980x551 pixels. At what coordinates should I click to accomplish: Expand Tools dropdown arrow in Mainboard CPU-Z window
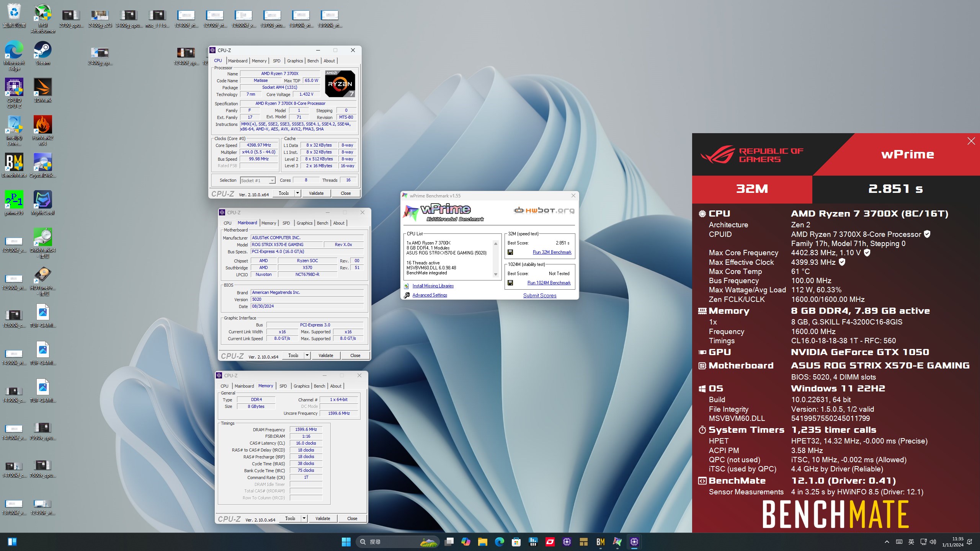307,355
